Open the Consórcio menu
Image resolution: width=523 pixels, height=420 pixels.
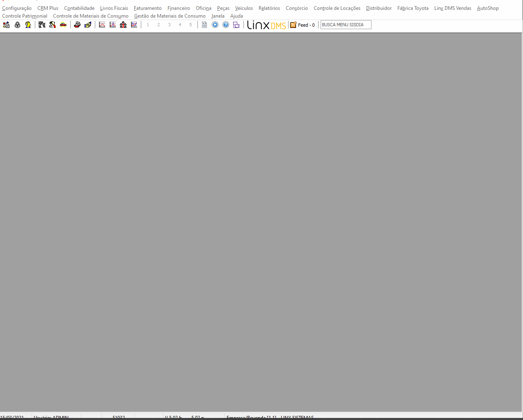tap(297, 8)
